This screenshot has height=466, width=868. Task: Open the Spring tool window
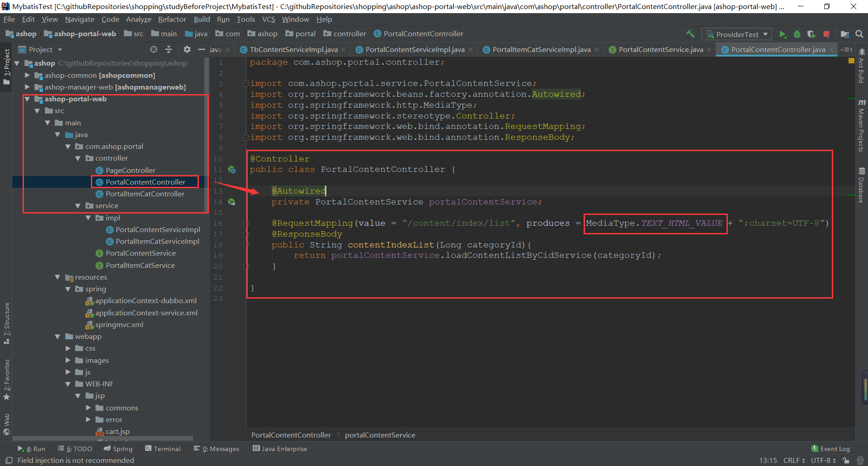[x=118, y=449]
